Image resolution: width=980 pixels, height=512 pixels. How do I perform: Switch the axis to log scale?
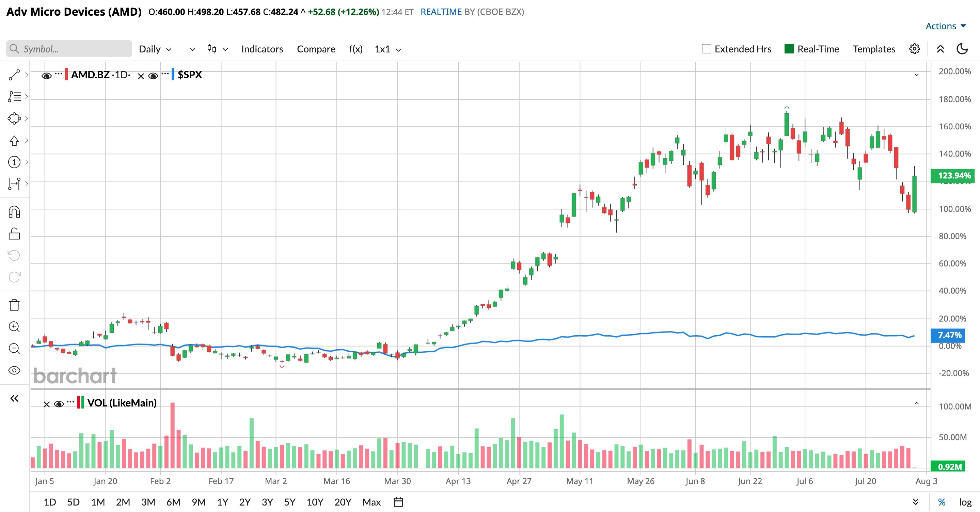click(x=965, y=502)
